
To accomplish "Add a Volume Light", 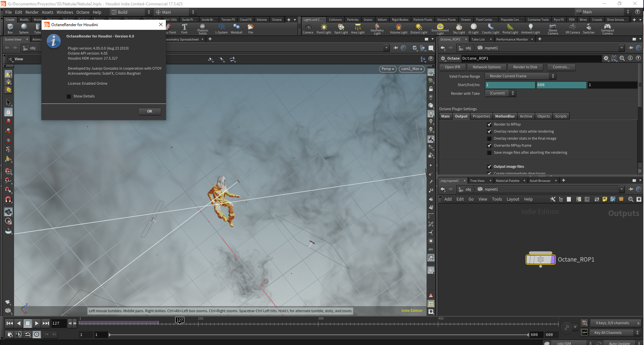I will [x=399, y=28].
